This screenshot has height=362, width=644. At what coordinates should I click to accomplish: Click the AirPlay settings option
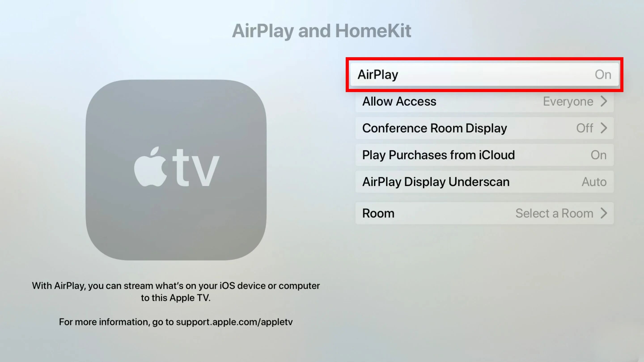tap(484, 74)
